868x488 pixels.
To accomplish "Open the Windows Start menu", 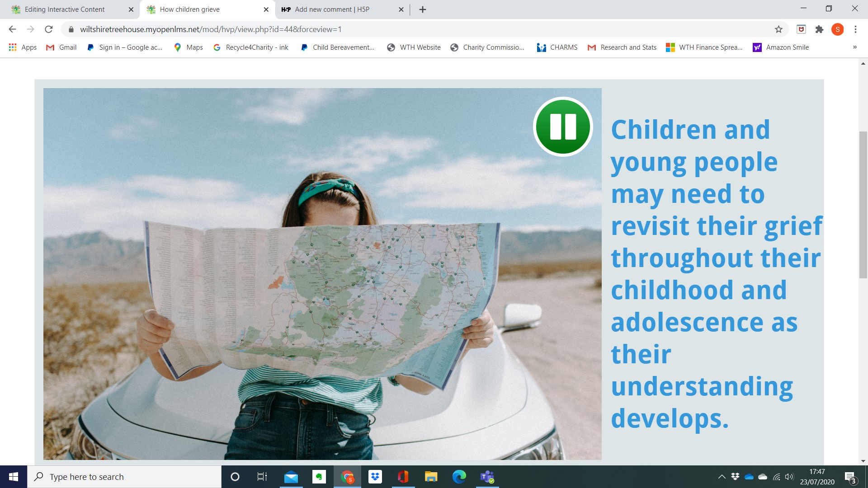I will point(14,477).
